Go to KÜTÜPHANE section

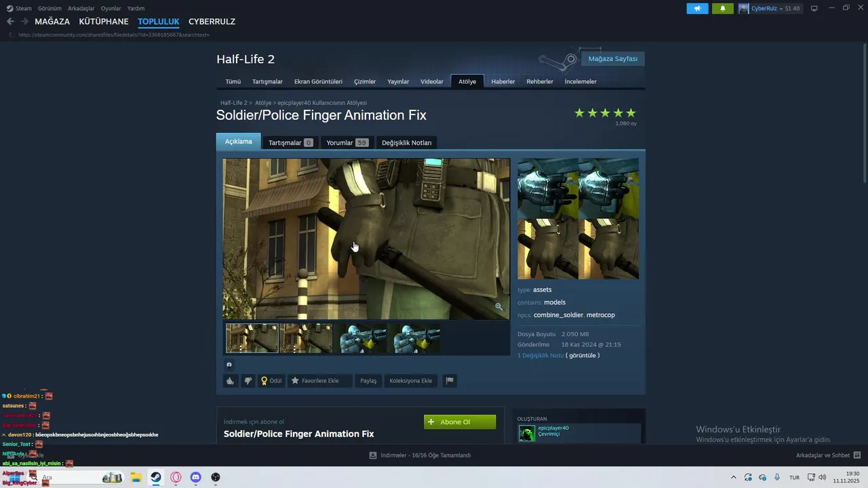pos(104,22)
